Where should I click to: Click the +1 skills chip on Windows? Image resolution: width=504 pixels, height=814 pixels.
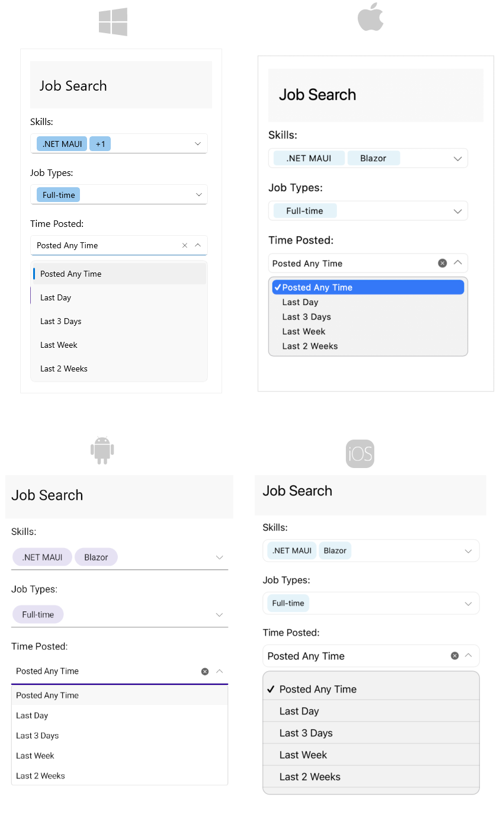point(100,144)
